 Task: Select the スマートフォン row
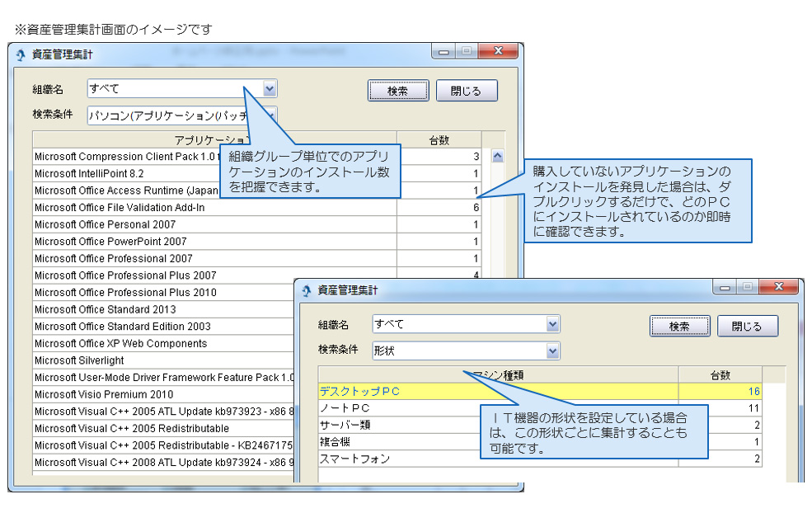pos(540,459)
